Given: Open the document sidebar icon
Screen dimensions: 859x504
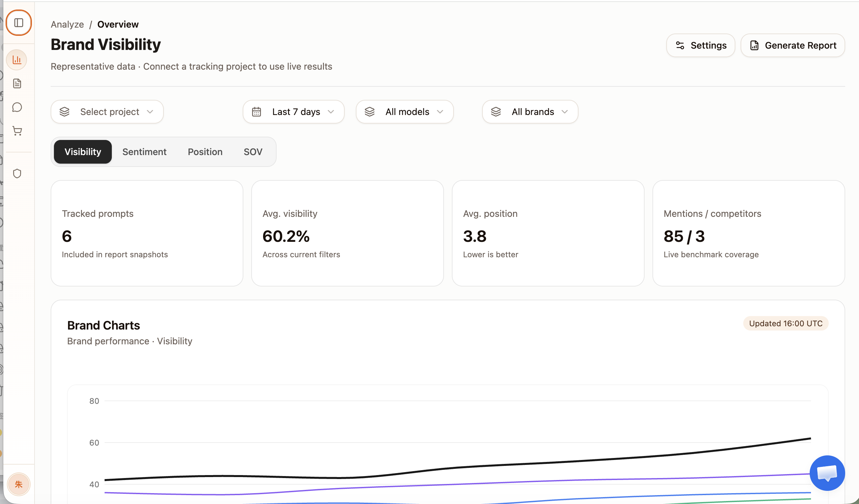Looking at the screenshot, I should click(17, 83).
